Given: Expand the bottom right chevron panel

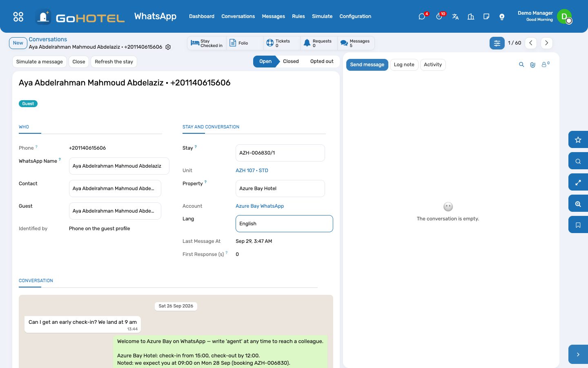Looking at the screenshot, I should (x=578, y=355).
